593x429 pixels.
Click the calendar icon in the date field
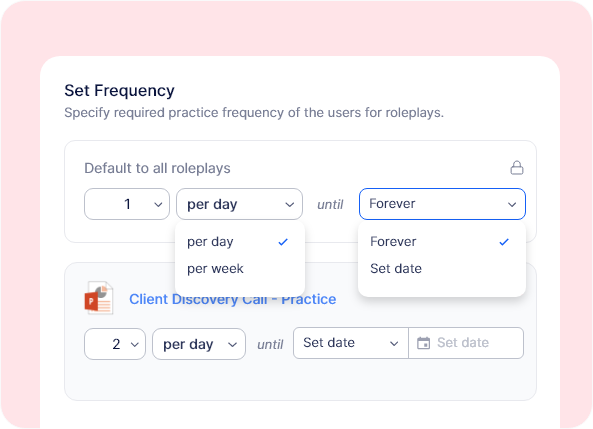[x=423, y=343]
